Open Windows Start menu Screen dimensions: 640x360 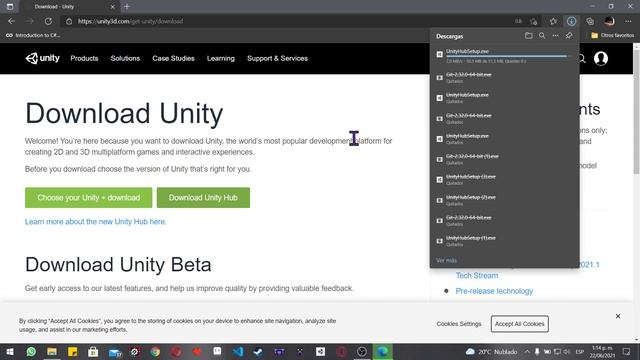pyautogui.click(x=10, y=351)
